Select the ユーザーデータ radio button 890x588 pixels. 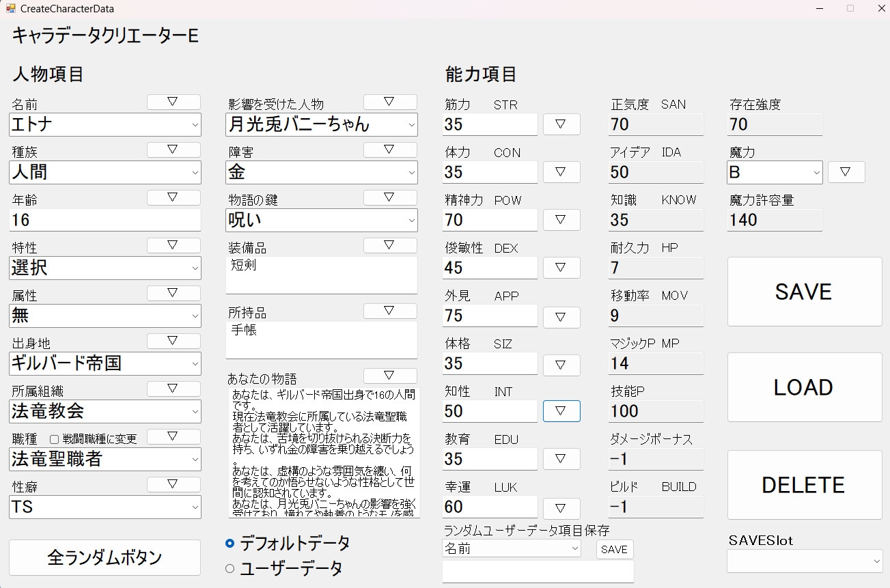(x=230, y=568)
